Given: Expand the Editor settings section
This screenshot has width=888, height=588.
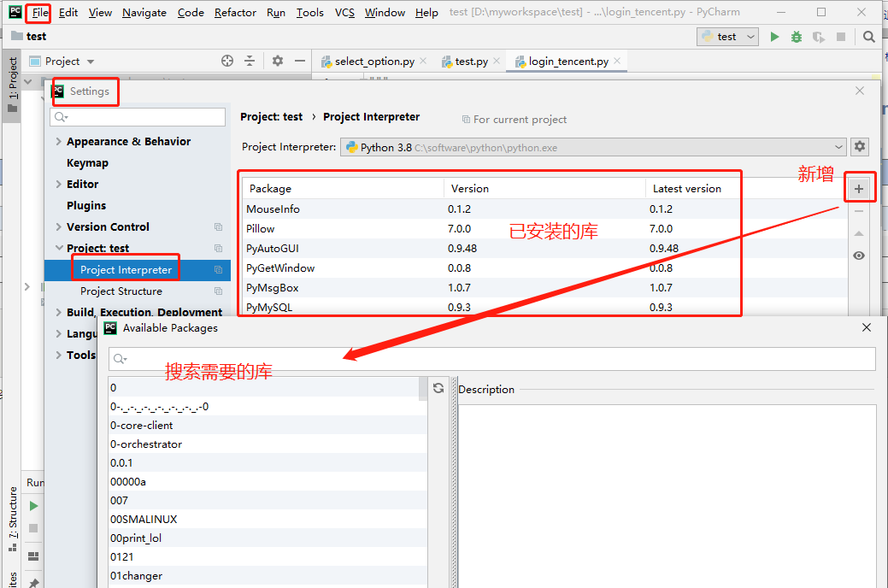Looking at the screenshot, I should 58,184.
